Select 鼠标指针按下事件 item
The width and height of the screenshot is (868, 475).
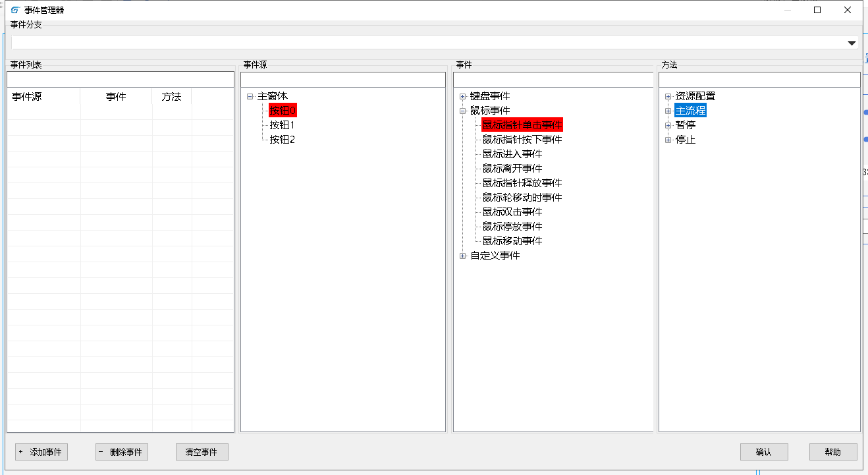click(522, 140)
